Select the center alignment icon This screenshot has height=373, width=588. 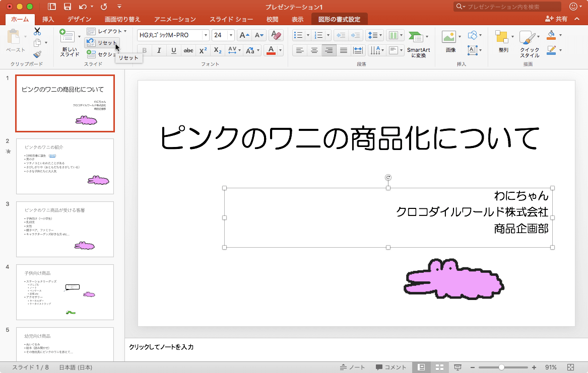(314, 50)
